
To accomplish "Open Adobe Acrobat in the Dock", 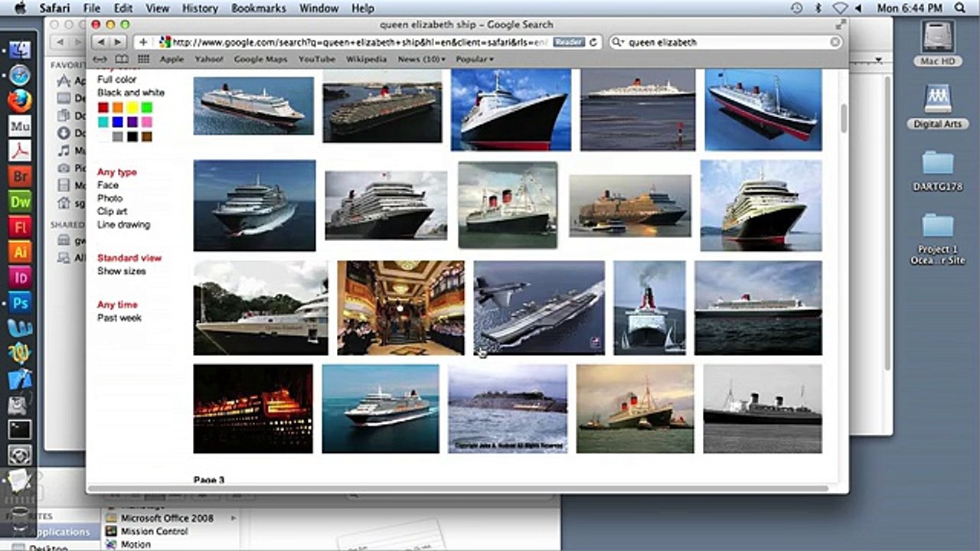I will pyautogui.click(x=20, y=151).
